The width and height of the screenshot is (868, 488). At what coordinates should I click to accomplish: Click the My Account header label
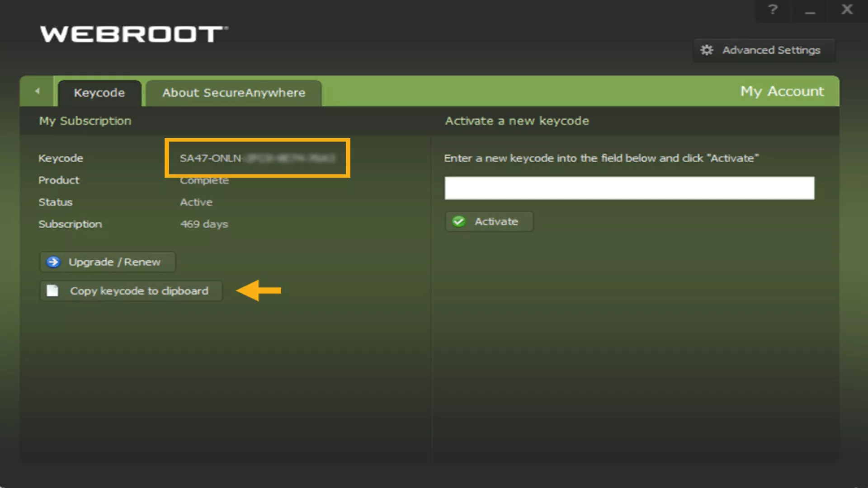tap(782, 91)
